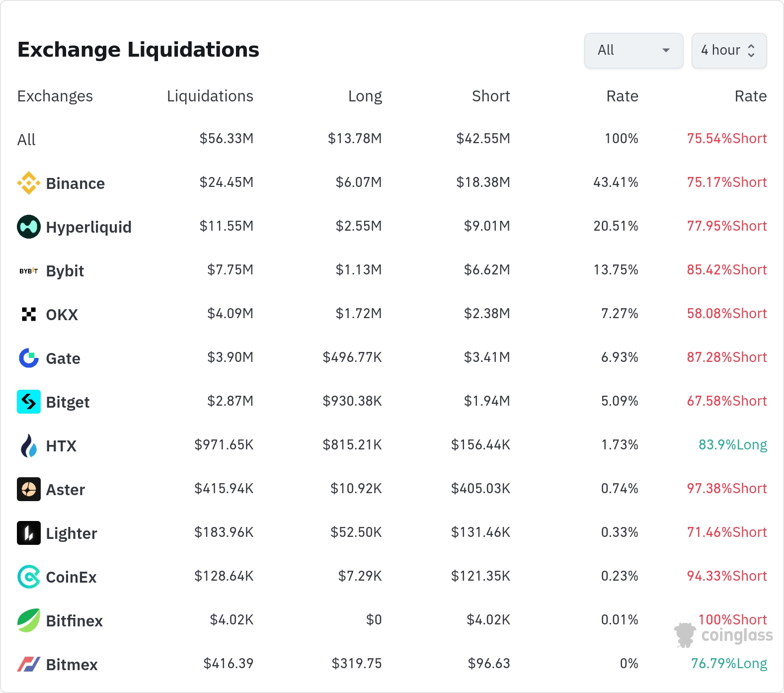The width and height of the screenshot is (784, 693).
Task: Sort by the Liquidations column header
Action: click(210, 96)
